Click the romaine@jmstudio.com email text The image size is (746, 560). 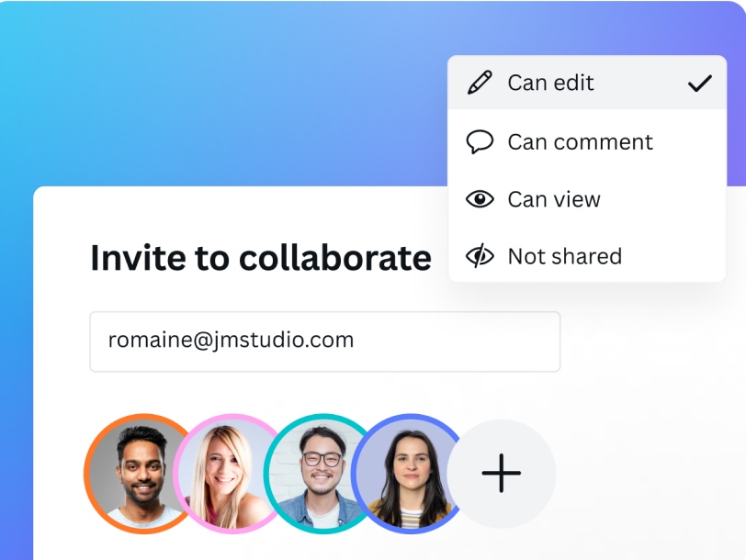(231, 340)
